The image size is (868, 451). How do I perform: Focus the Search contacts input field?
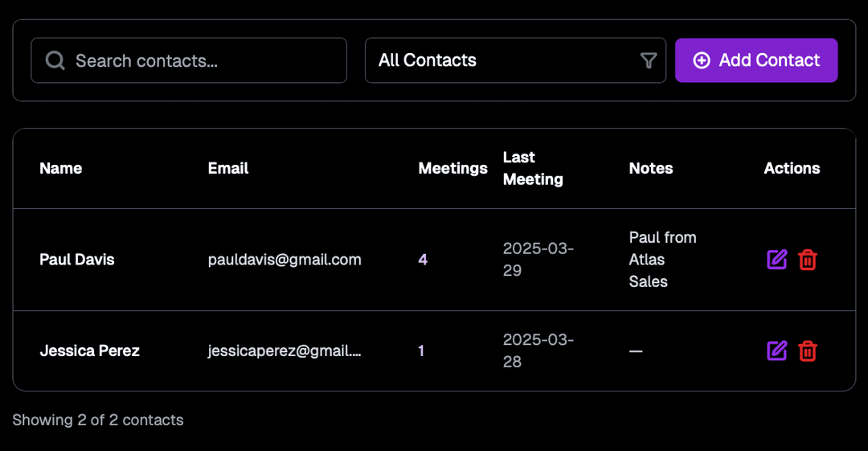(x=189, y=60)
